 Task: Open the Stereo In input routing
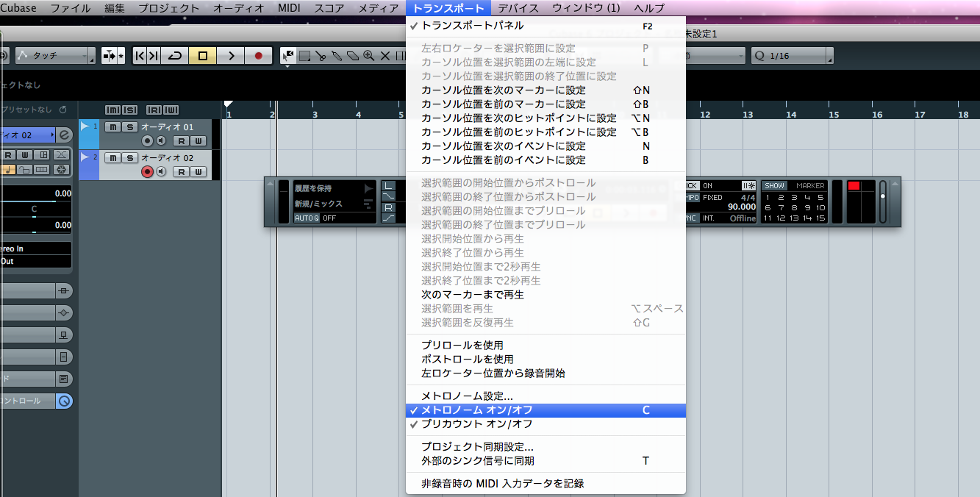tap(35, 248)
